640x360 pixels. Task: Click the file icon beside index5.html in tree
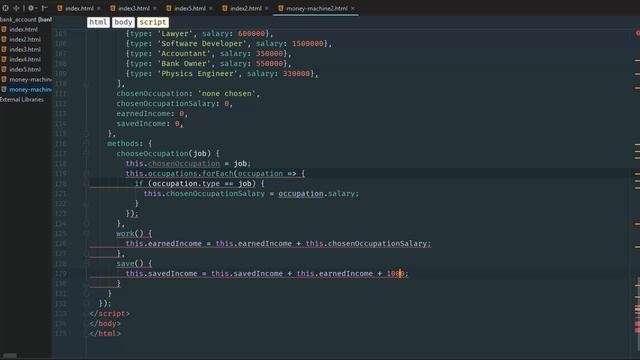4,69
